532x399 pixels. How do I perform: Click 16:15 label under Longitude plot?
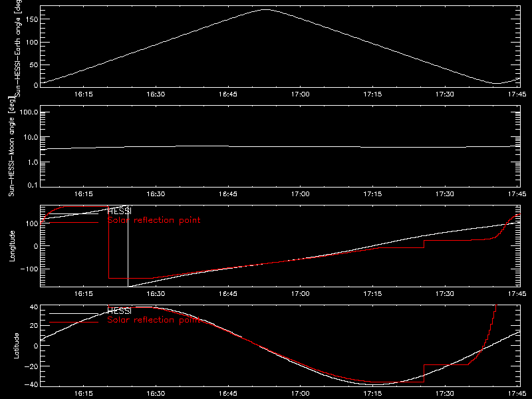(x=84, y=294)
